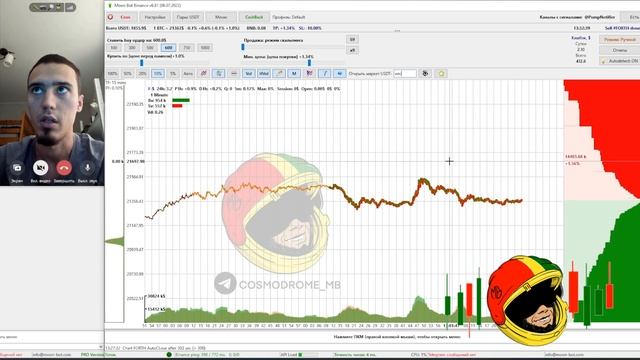The image size is (640, 360).
Task: Select 100% sell amount button
Action: tap(112, 73)
